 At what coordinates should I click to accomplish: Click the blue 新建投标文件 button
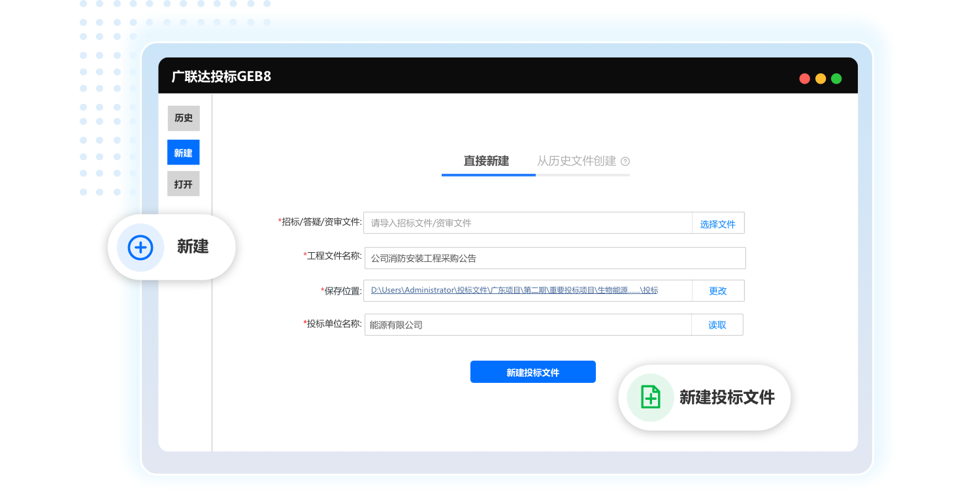533,372
